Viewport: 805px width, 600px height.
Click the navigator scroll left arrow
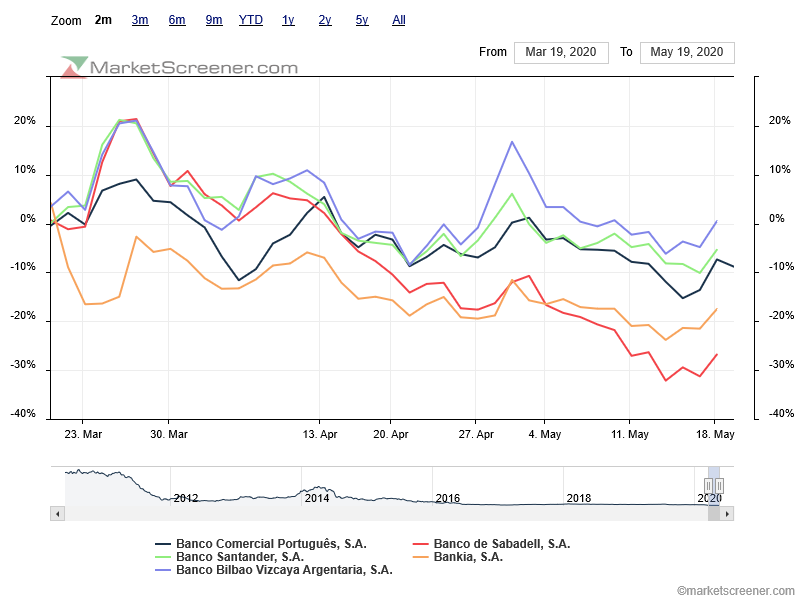coord(58,513)
